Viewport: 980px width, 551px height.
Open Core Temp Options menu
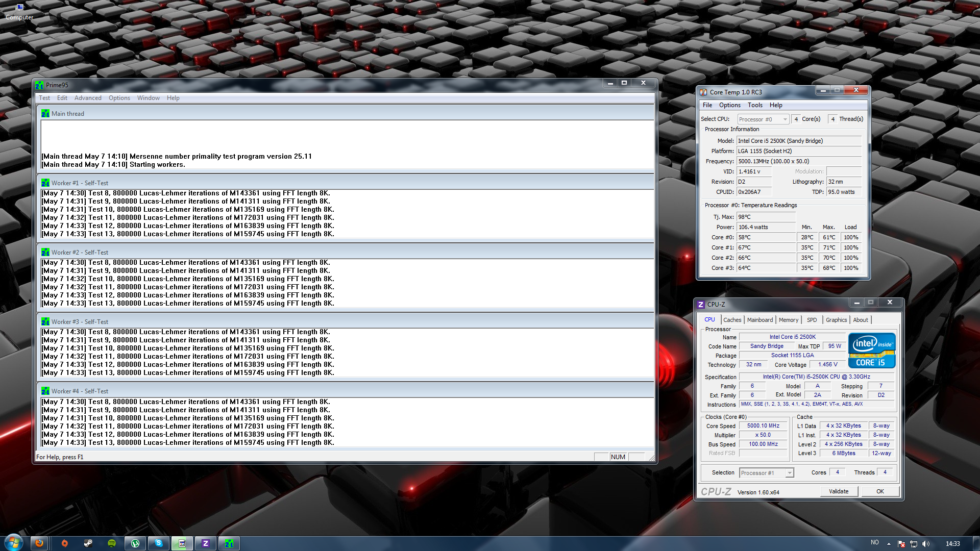[x=730, y=105]
